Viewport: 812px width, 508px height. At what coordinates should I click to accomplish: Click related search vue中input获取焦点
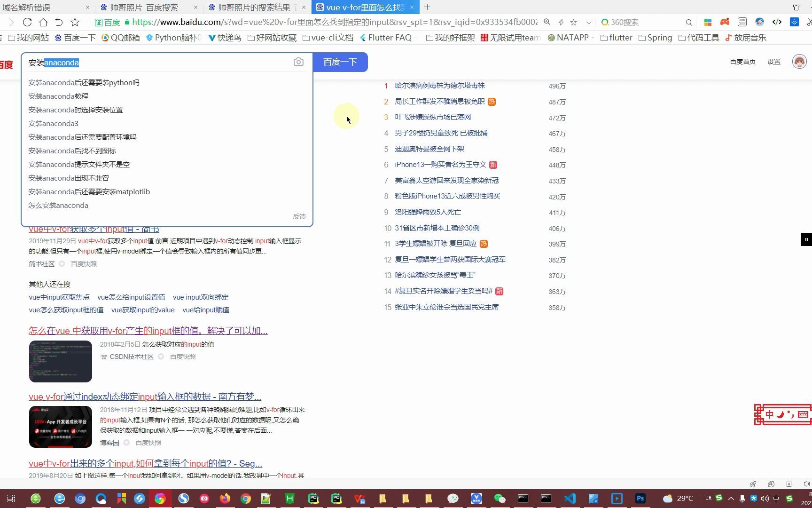click(x=59, y=297)
